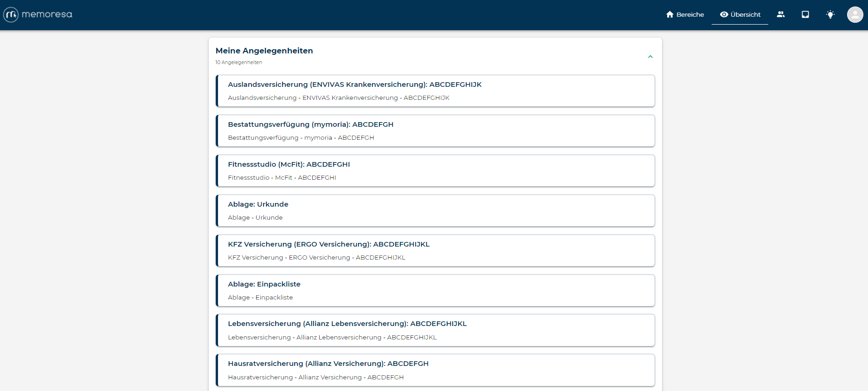Open the Auslandsversicherung ENVIVAS entry
Image resolution: width=868 pixels, height=391 pixels.
click(435, 91)
